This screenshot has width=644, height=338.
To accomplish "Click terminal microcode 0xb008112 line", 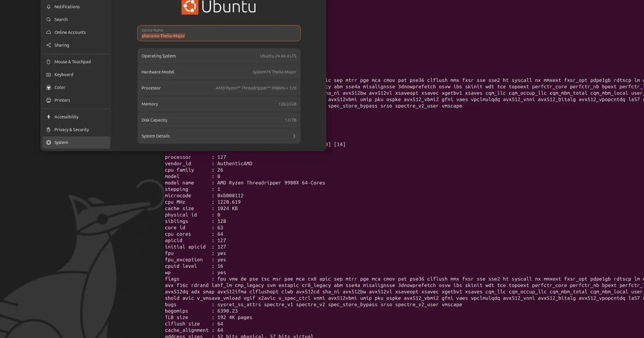I will coord(204,196).
